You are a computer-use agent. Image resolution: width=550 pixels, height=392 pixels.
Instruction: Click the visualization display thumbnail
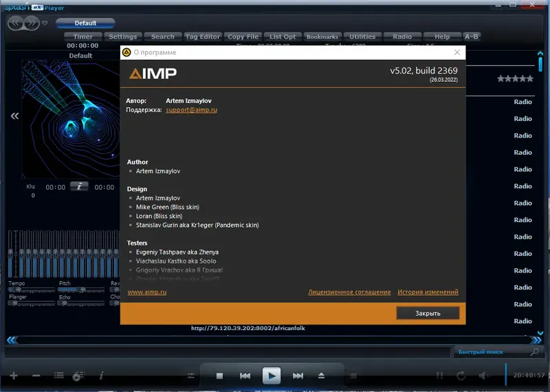[x=71, y=120]
